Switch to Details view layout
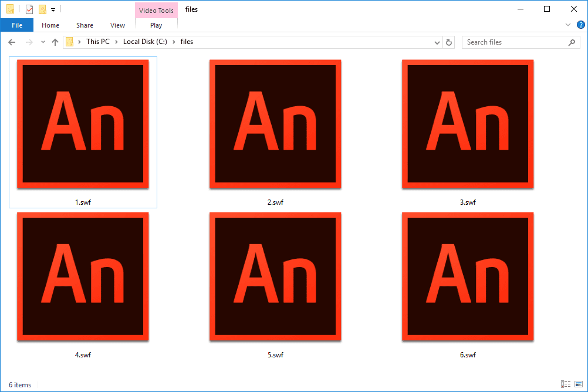Image resolution: width=588 pixels, height=392 pixels. click(x=566, y=384)
